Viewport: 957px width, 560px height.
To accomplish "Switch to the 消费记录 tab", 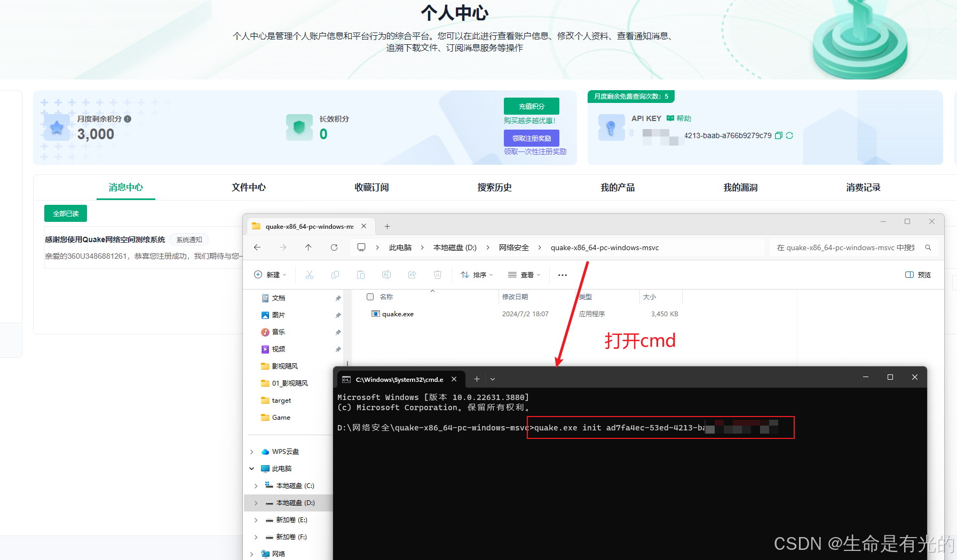I will 863,187.
